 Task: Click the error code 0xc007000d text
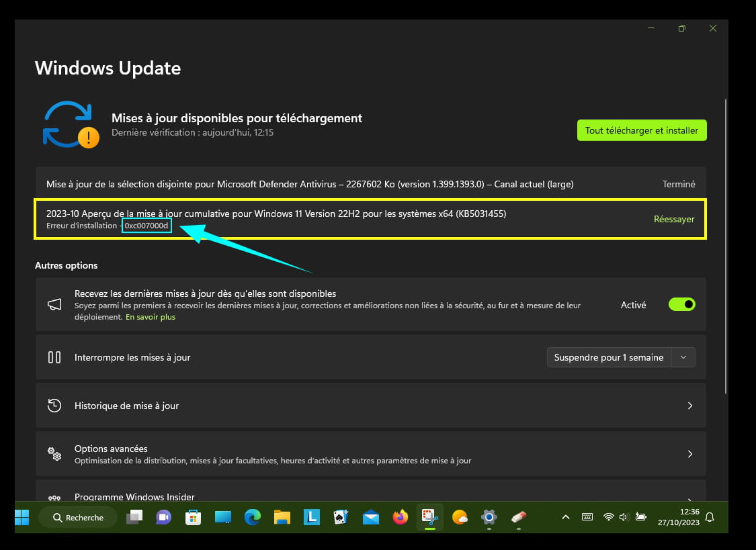[x=146, y=226]
